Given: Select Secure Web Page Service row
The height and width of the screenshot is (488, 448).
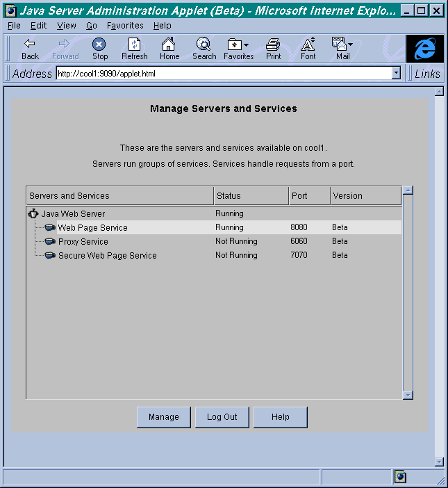Looking at the screenshot, I should click(214, 255).
